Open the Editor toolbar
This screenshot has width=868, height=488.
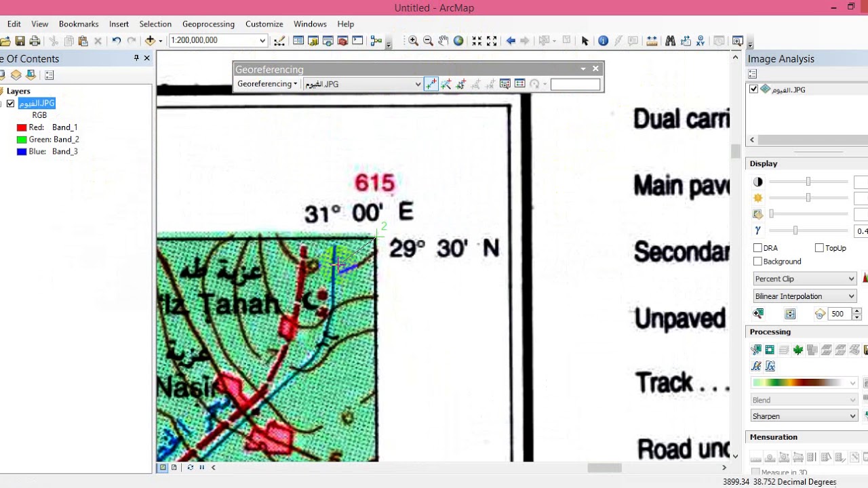pos(279,41)
